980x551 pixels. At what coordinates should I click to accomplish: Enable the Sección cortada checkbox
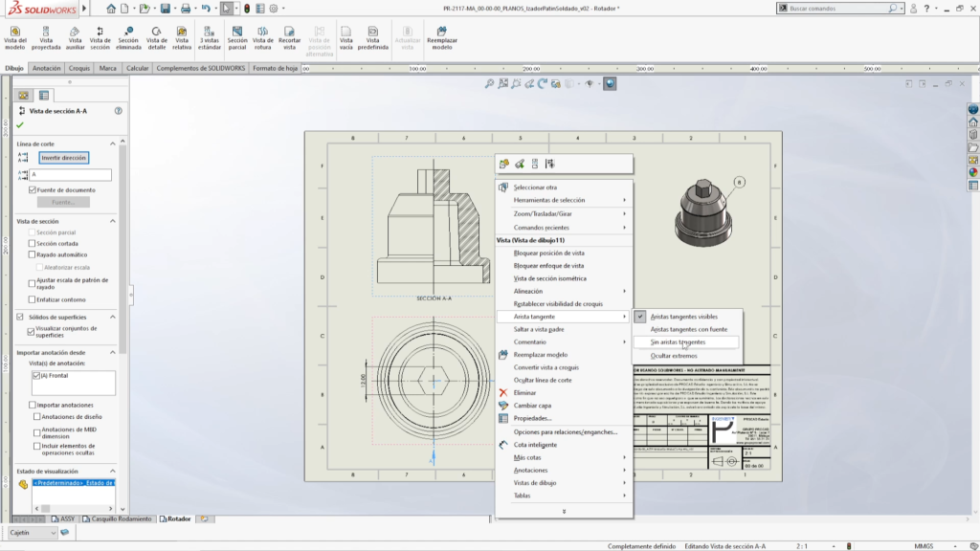[x=32, y=244]
